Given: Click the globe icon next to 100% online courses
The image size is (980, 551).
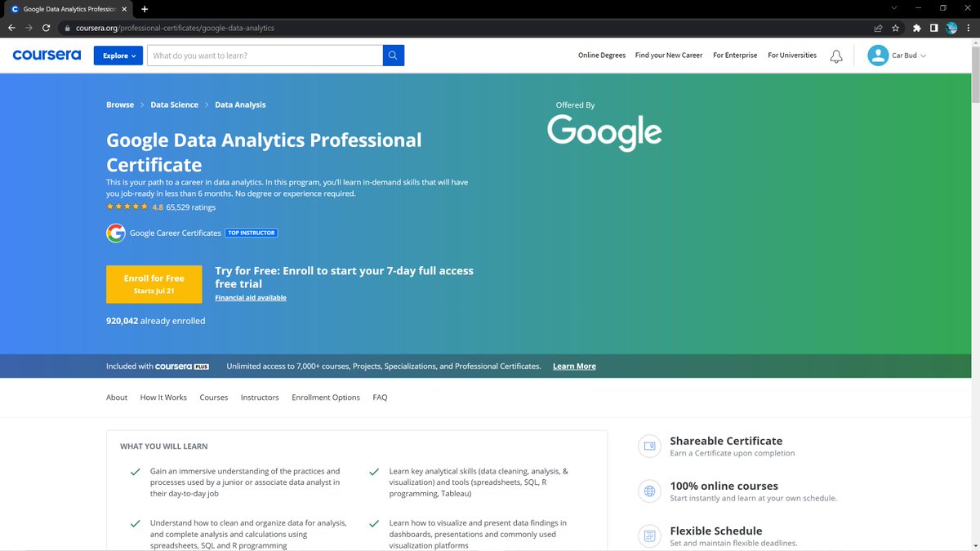Looking at the screenshot, I should [648, 491].
